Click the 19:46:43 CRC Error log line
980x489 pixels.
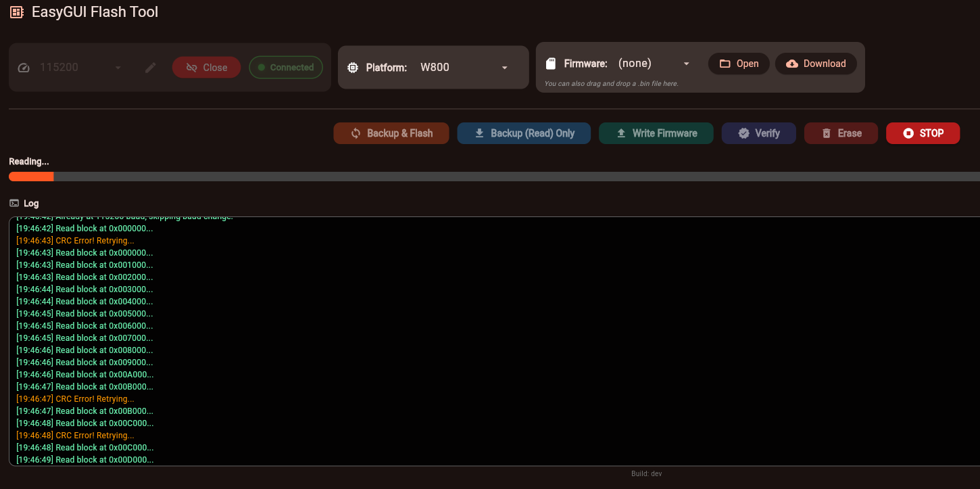click(x=75, y=241)
